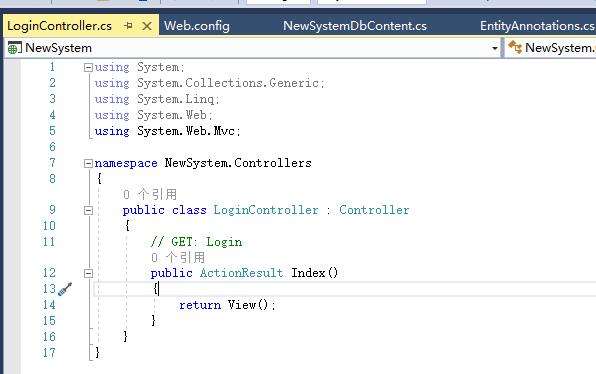Click the references CodeLens above Index method

pos(178,258)
